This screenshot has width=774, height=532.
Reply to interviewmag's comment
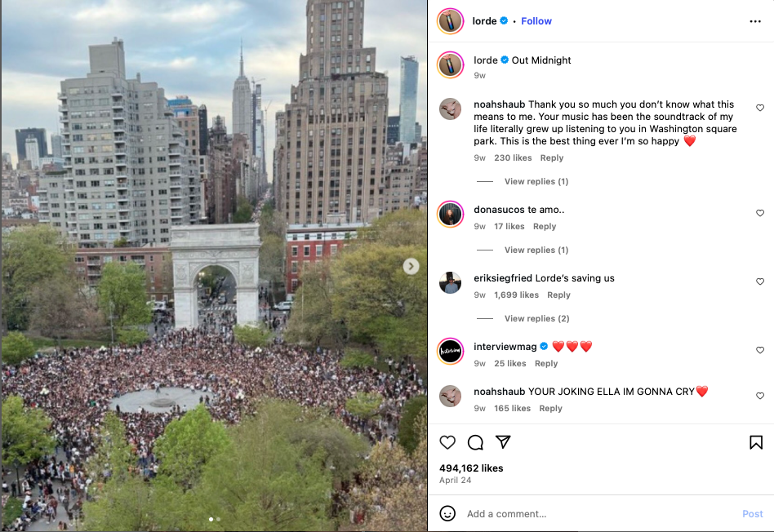pos(546,363)
